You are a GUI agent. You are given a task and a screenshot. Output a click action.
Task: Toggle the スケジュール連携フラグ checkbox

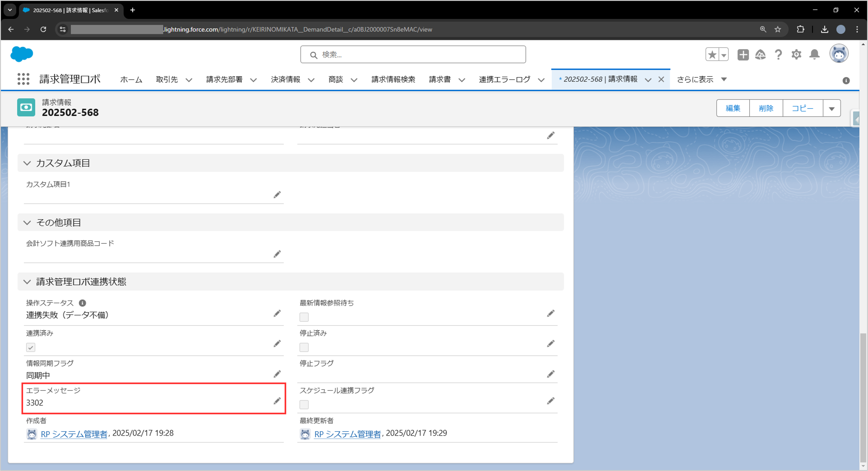[x=304, y=405]
